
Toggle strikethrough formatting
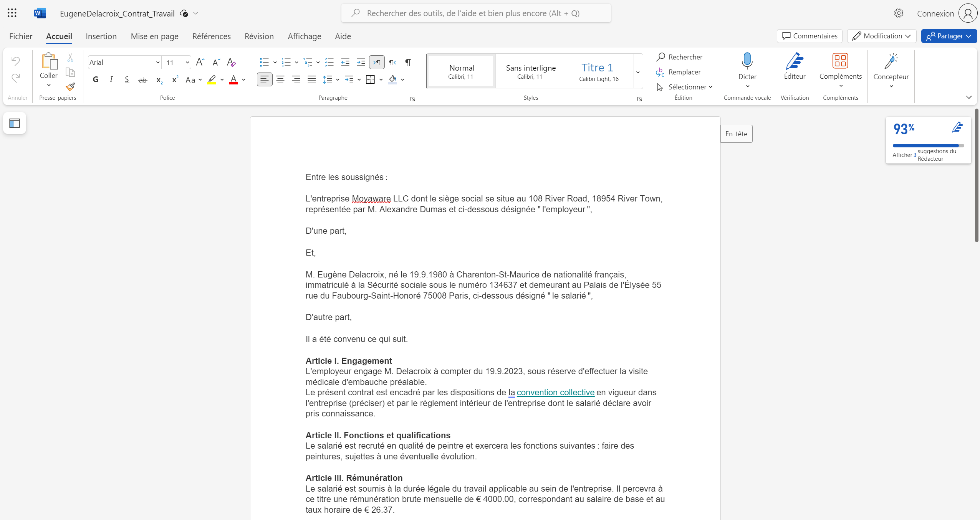(142, 79)
